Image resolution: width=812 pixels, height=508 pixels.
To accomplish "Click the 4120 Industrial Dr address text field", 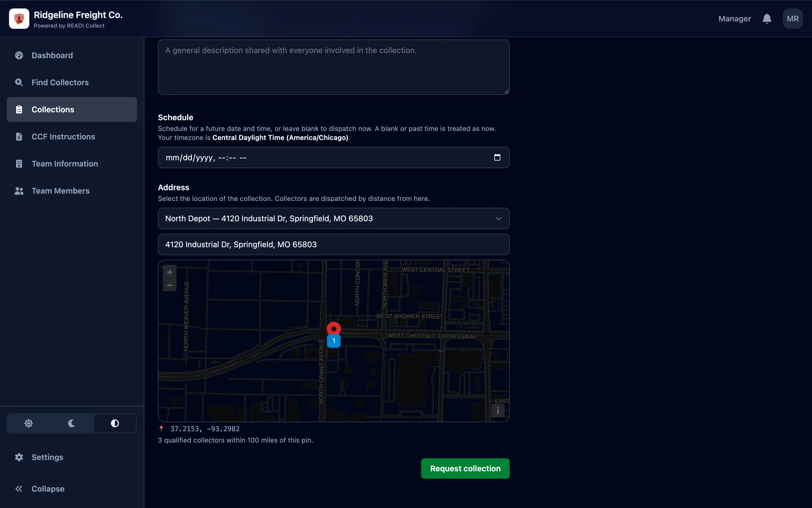I will [x=334, y=245].
